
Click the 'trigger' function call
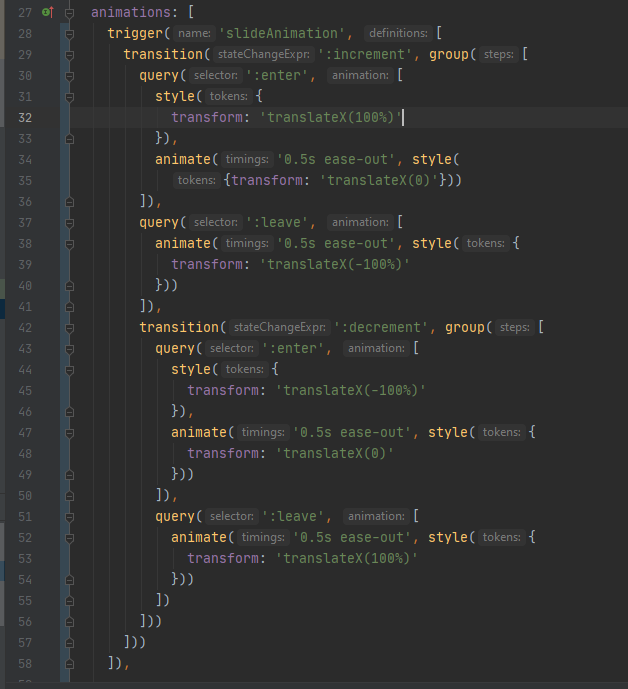point(135,33)
